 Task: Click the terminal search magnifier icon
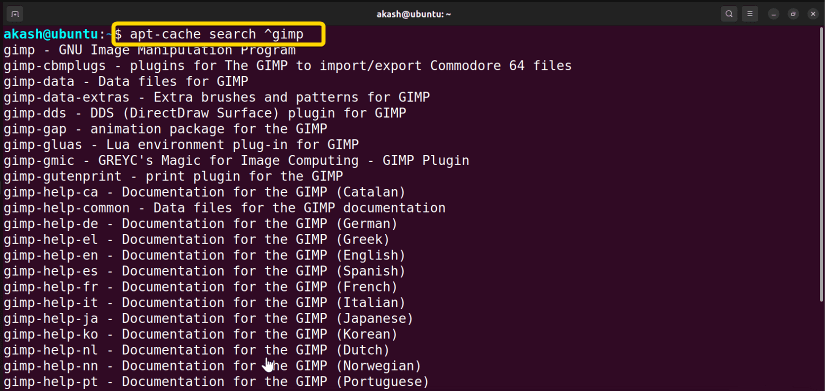729,14
